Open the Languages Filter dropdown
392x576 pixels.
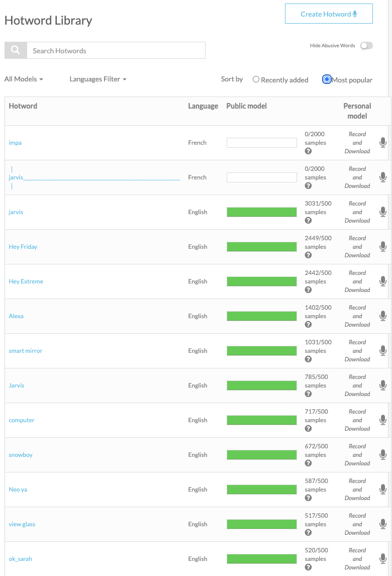tap(97, 79)
